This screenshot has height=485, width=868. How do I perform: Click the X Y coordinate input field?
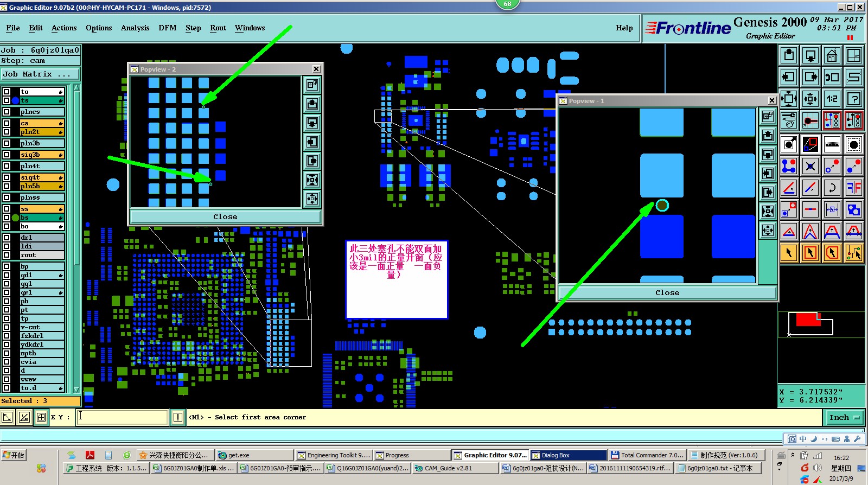click(x=122, y=417)
